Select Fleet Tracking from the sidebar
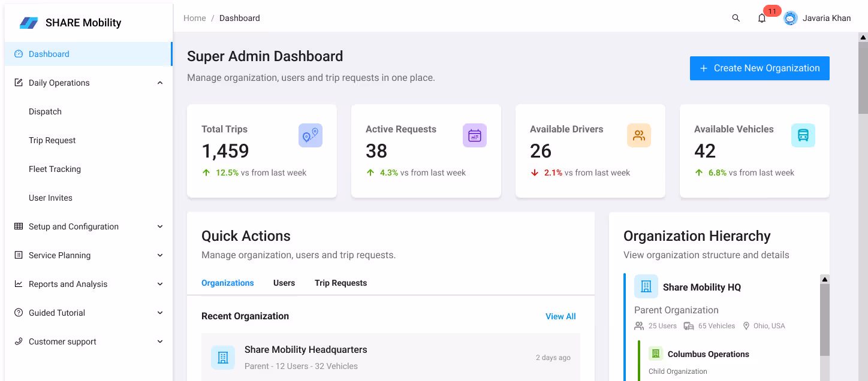 55,169
